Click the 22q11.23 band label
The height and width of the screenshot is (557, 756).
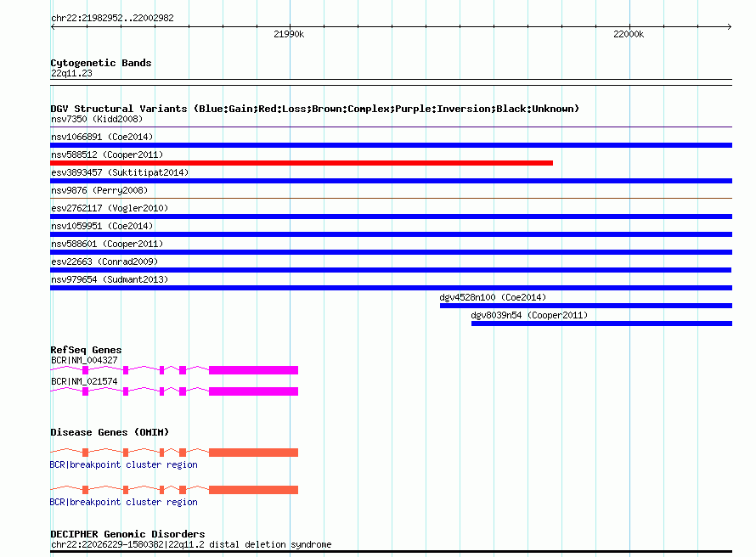[71, 73]
